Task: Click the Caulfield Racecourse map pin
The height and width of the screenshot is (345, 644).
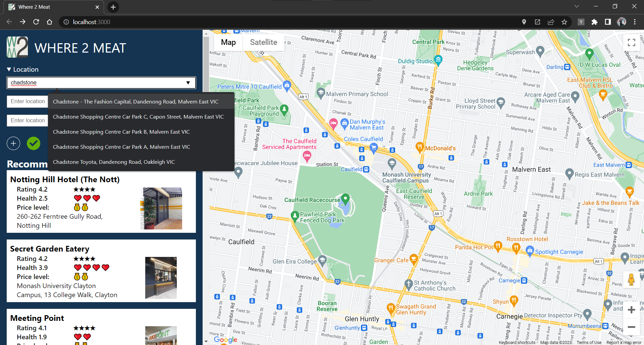Action: [x=345, y=199]
